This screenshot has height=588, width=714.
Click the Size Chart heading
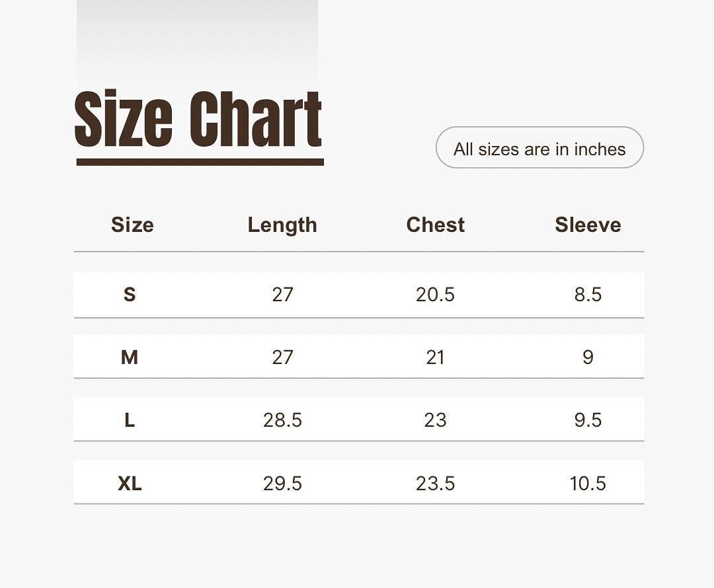point(198,120)
